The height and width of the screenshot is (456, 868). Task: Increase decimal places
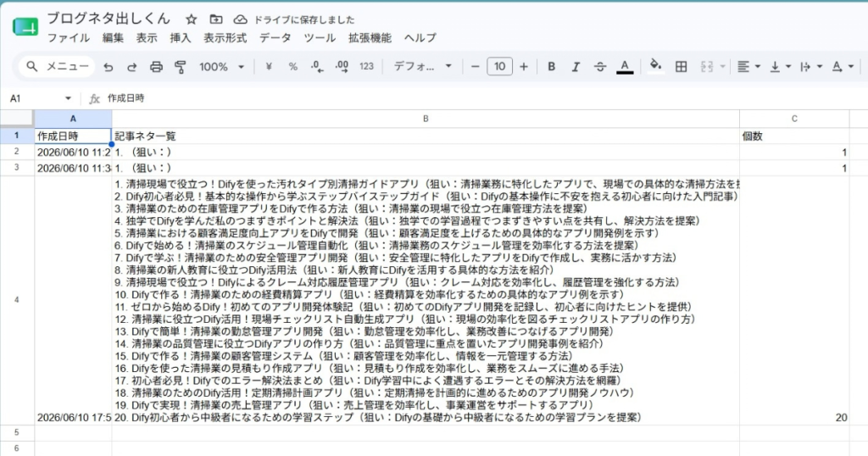pos(342,66)
